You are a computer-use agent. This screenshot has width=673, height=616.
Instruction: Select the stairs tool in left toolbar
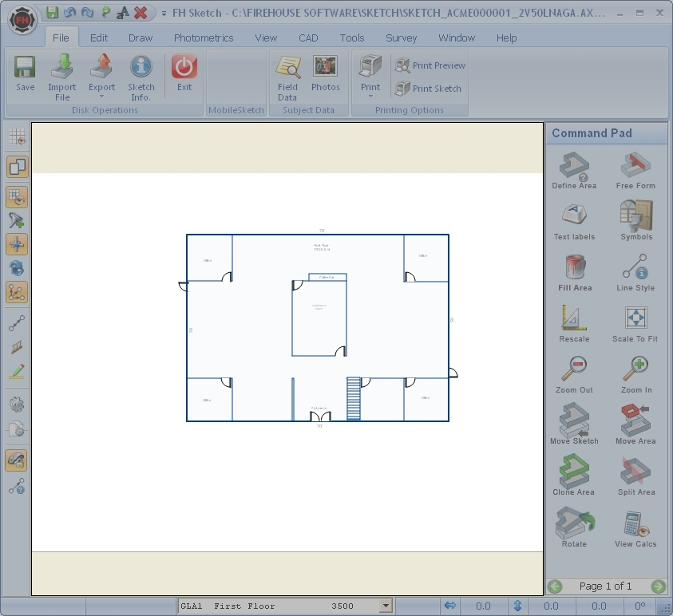(x=17, y=347)
